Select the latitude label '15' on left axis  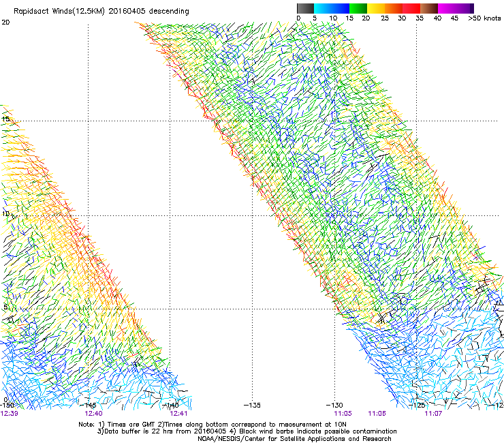click(5, 119)
